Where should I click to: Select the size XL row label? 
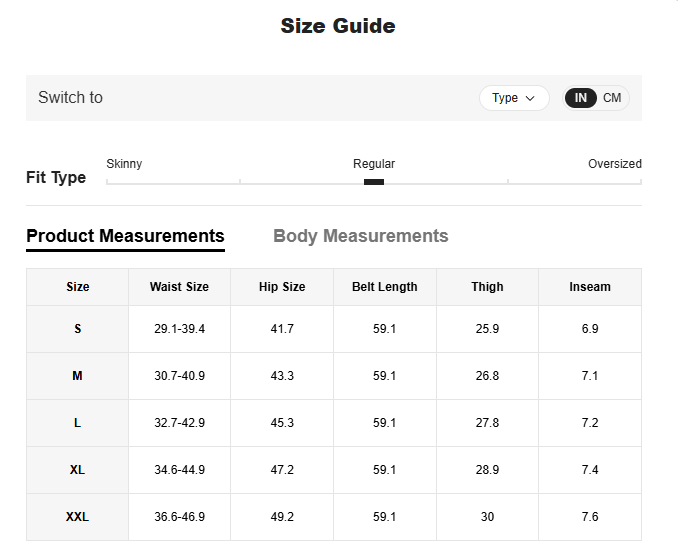[77, 470]
